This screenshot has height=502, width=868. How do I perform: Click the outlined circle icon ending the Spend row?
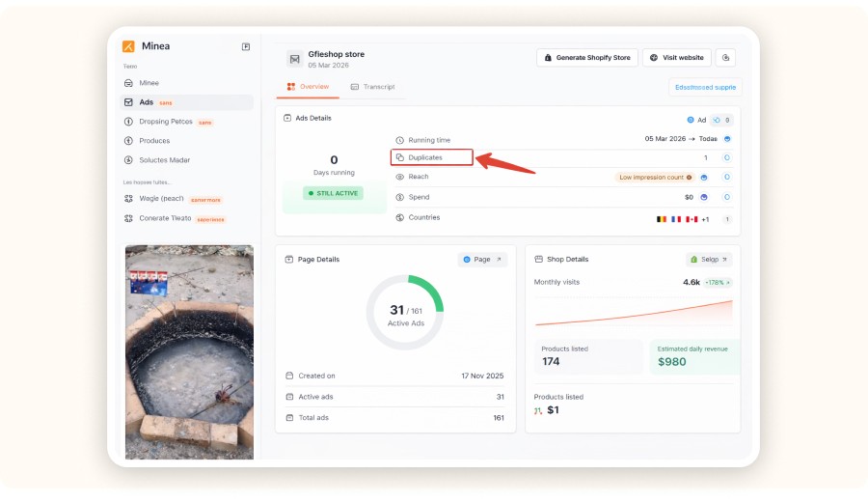[727, 197]
